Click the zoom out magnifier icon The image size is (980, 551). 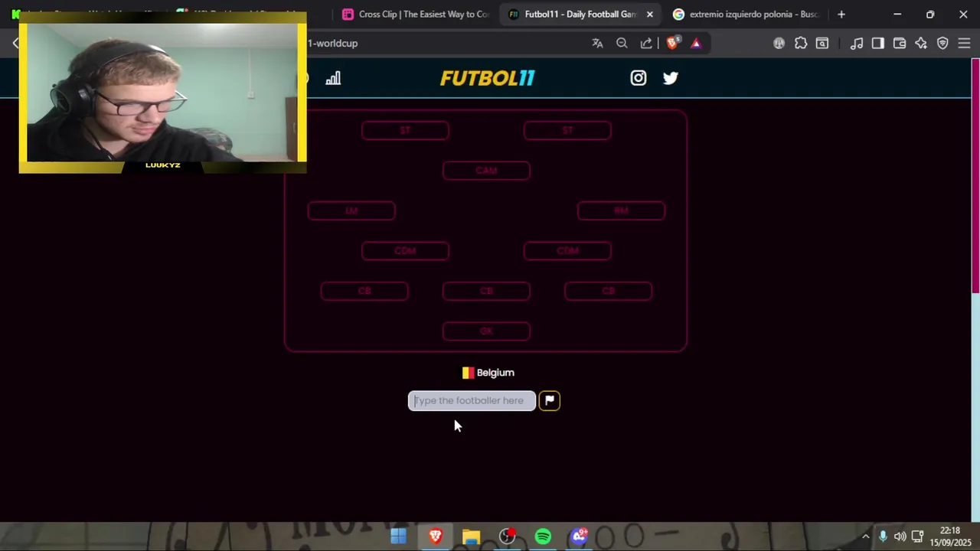point(622,44)
